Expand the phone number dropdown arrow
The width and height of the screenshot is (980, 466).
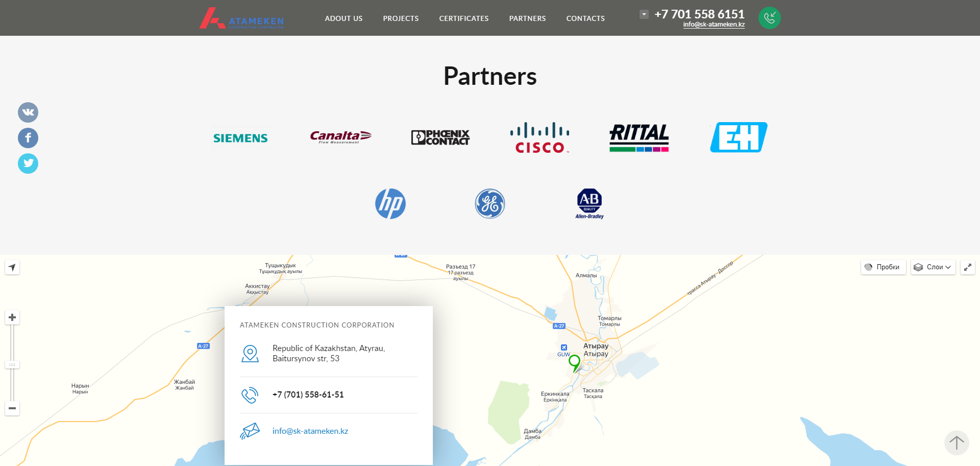[644, 14]
